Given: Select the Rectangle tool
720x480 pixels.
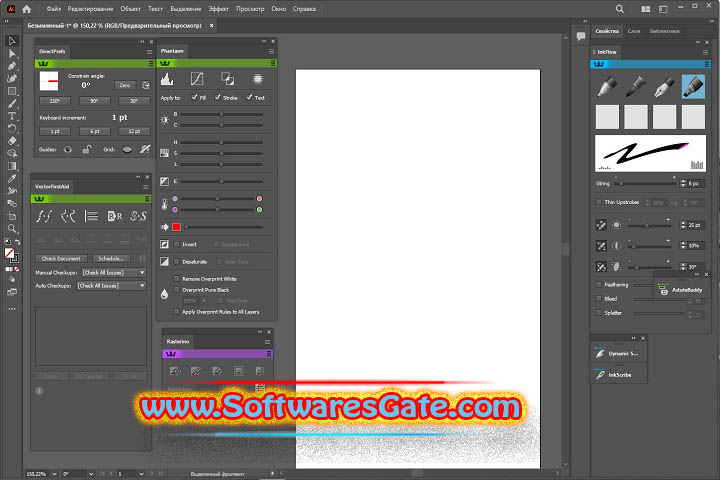Looking at the screenshot, I should (x=12, y=91).
